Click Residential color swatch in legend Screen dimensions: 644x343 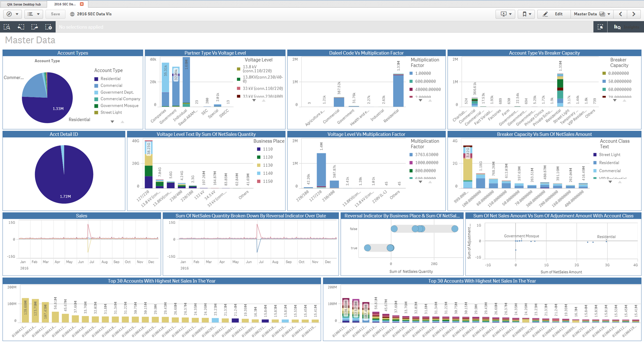[96, 79]
